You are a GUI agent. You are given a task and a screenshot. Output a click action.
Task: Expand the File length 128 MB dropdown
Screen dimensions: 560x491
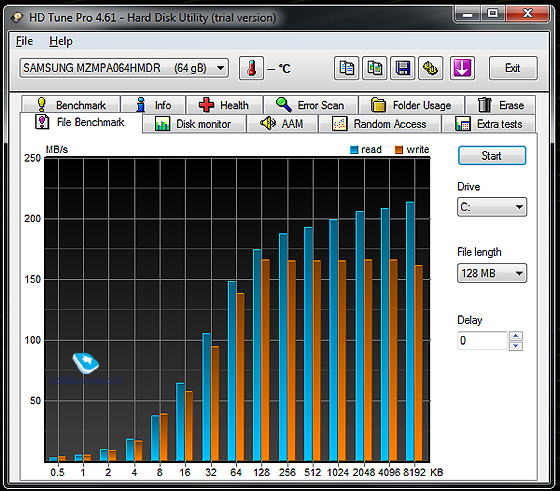click(x=492, y=273)
